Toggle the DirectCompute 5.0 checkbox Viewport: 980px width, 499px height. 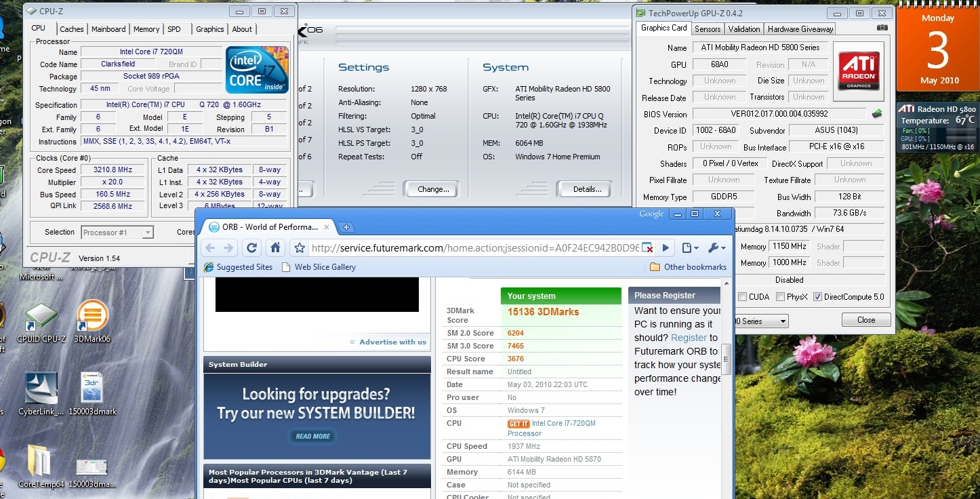(x=817, y=297)
